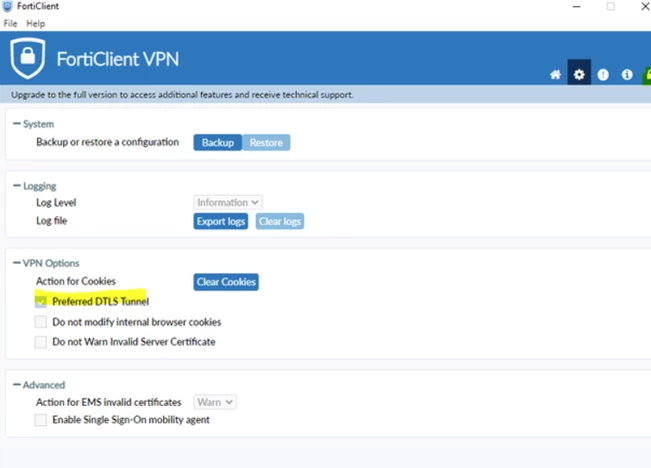Enable Do not Warn Invalid Server Certificate
Image resolution: width=651 pixels, height=468 pixels.
point(41,342)
